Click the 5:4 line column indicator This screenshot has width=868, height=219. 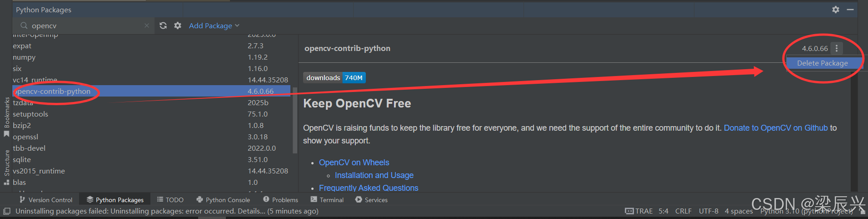663,211
